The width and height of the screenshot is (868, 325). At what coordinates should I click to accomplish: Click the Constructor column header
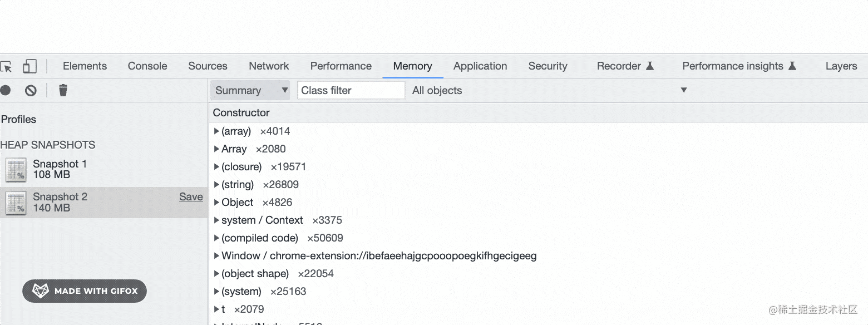[x=241, y=112]
